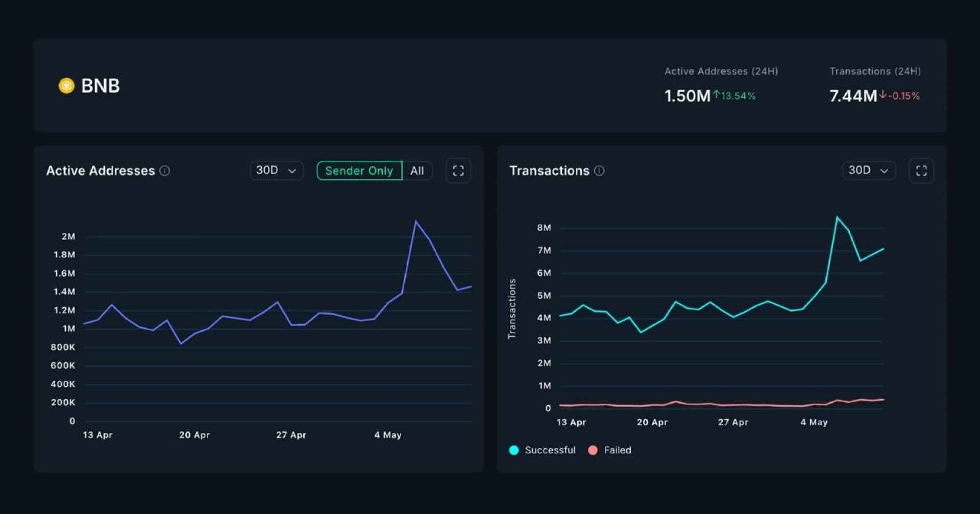Select the Sender Only filter
980x514 pixels.
(359, 171)
